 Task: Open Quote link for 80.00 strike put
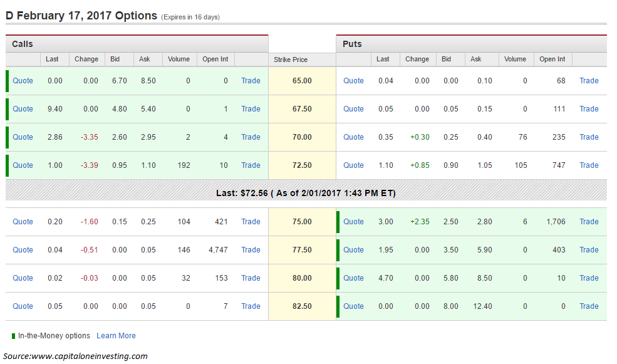click(353, 278)
